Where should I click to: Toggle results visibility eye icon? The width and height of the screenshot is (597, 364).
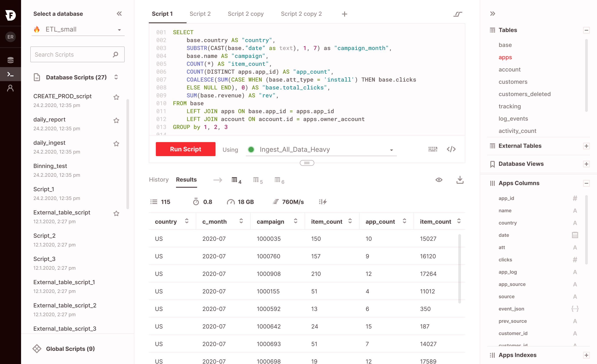[x=439, y=180]
